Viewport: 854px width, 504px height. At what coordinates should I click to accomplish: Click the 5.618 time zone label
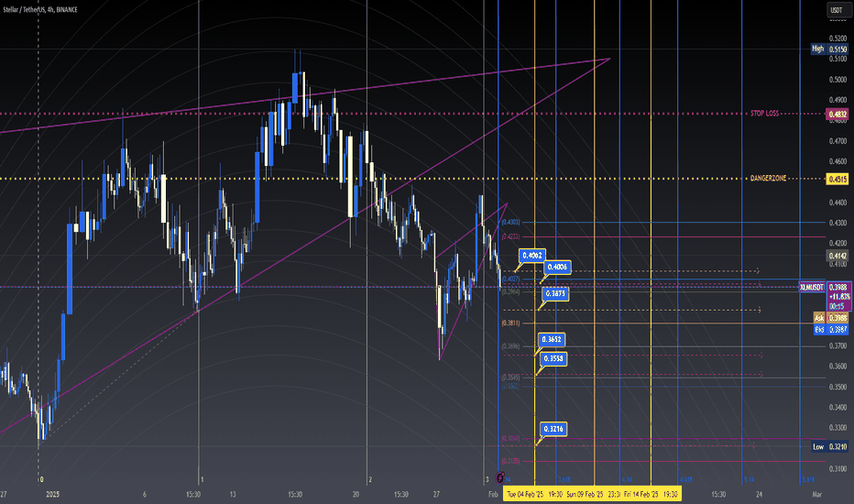pos(808,479)
